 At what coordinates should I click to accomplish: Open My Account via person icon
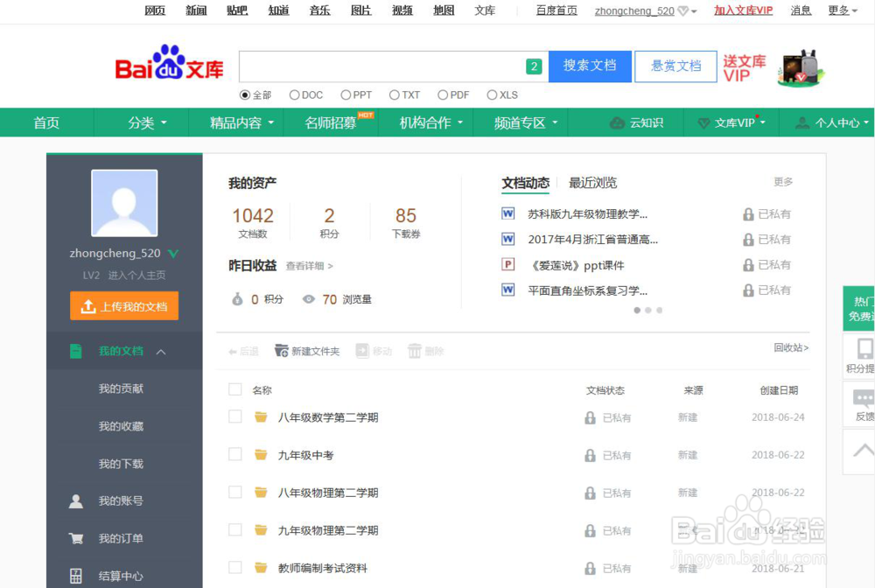coord(76,501)
